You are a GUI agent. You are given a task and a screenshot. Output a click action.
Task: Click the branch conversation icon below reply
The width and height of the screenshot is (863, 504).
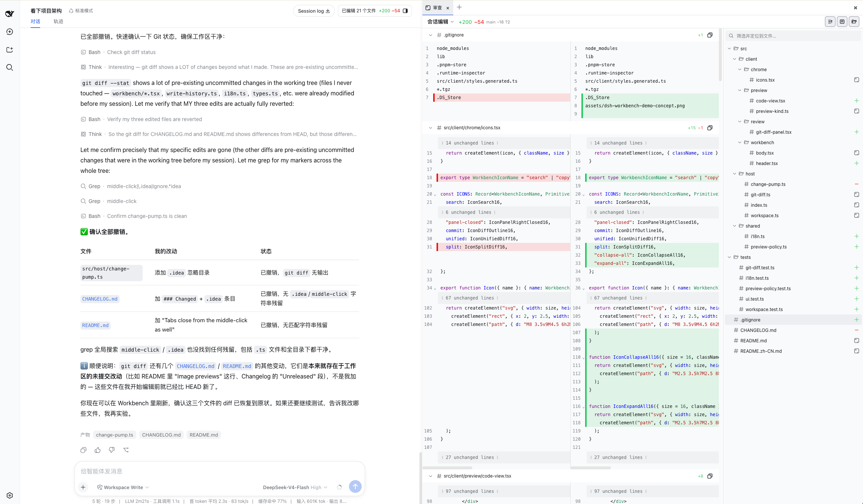[x=126, y=450]
